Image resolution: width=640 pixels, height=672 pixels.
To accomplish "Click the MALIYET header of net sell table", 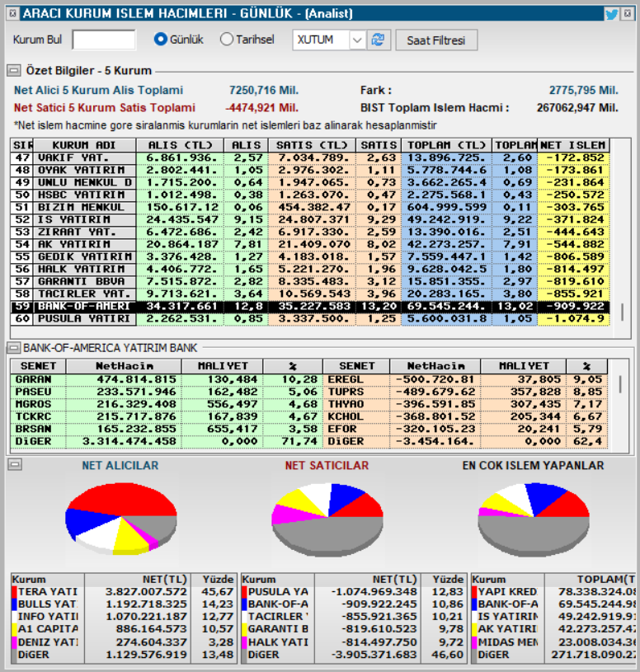I will [524, 366].
